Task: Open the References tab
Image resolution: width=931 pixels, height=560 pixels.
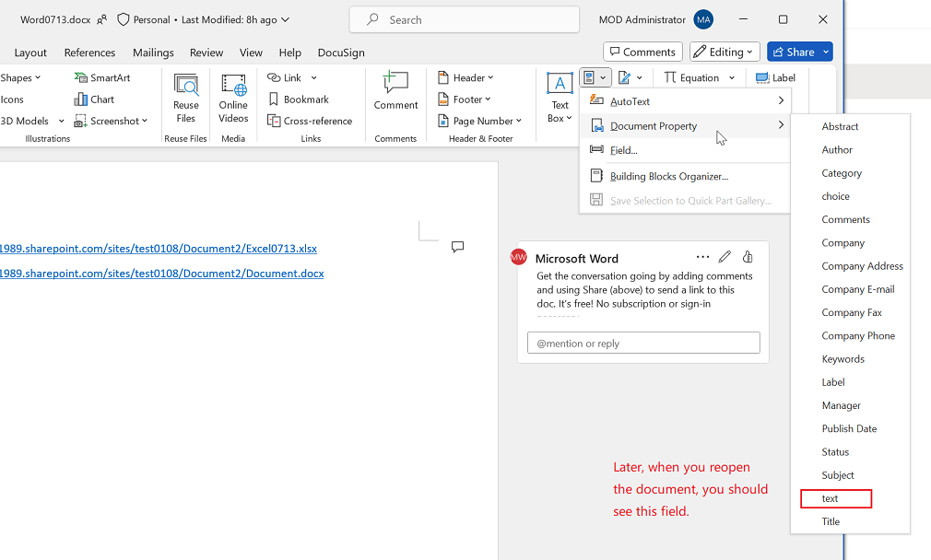Action: [x=89, y=52]
